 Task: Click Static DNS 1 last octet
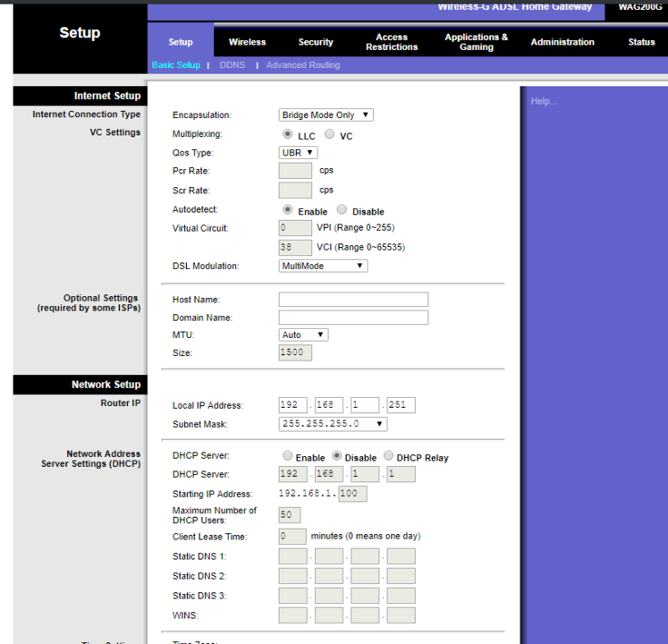(x=401, y=556)
